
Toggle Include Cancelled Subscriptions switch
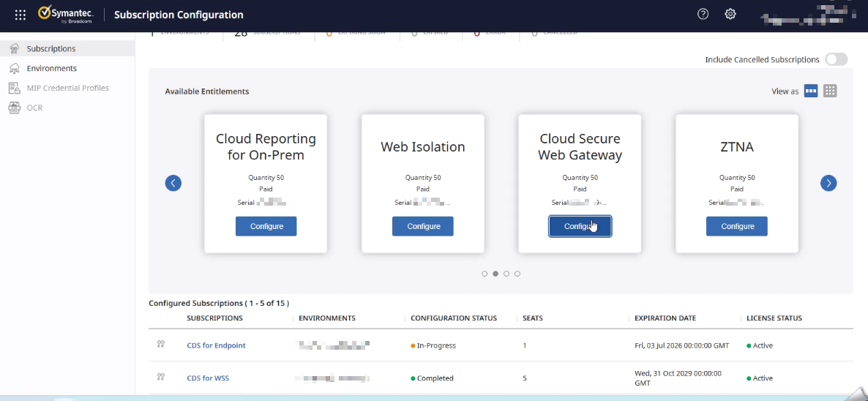point(836,59)
